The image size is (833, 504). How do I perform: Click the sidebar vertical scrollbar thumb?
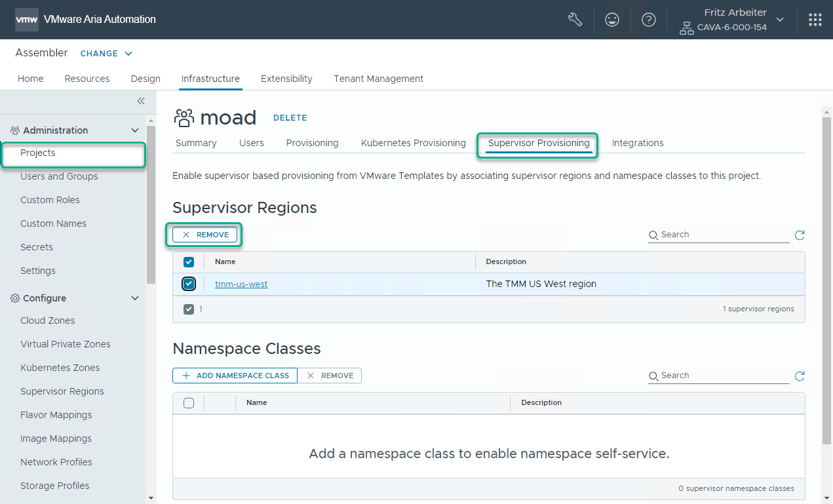[151, 204]
